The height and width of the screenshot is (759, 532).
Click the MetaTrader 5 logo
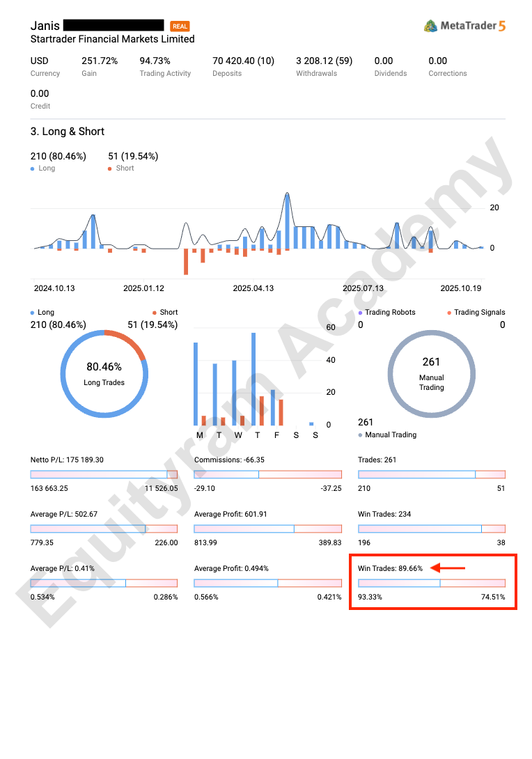point(464,26)
